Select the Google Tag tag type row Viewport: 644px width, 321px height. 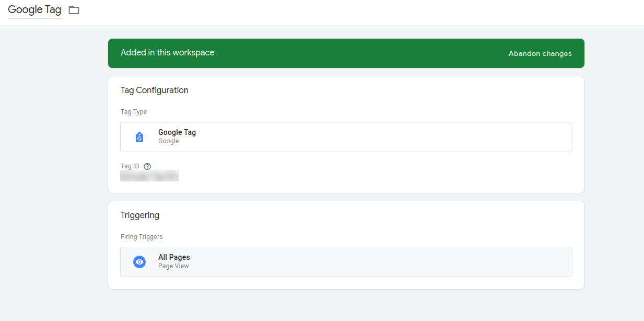[346, 136]
